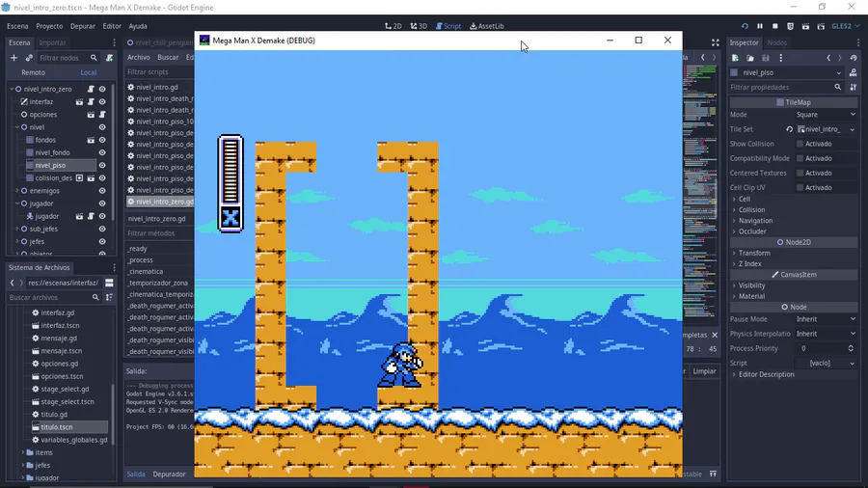Open the three-dot menu of the Escena dock

pyautogui.click(x=114, y=42)
